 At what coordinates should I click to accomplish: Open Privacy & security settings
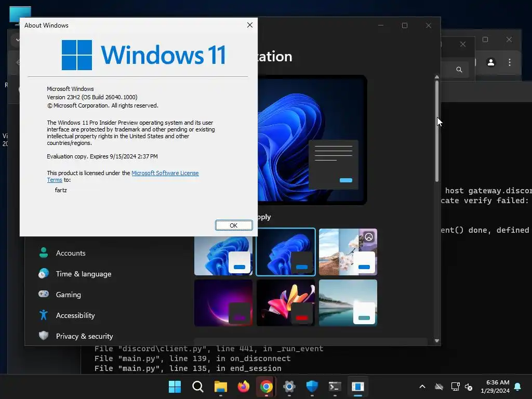click(85, 336)
